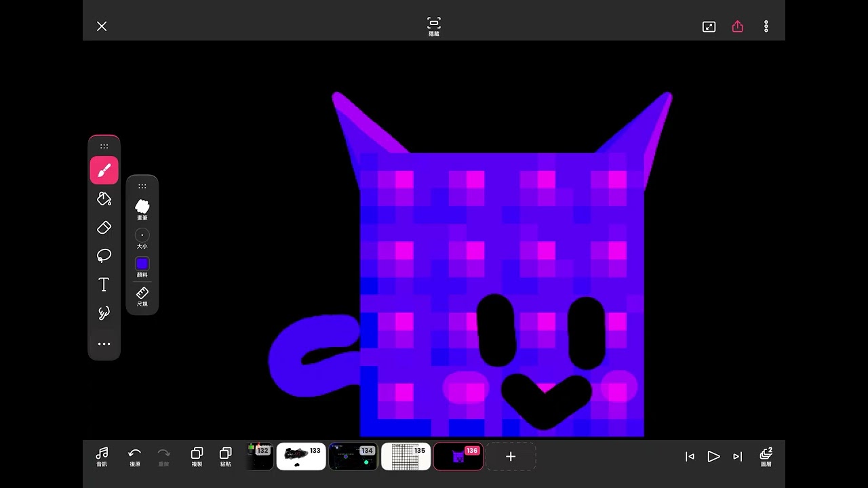Screen dimensions: 868x488
Task: Open more tools with the toolbar ellipsis
Action: point(104,344)
